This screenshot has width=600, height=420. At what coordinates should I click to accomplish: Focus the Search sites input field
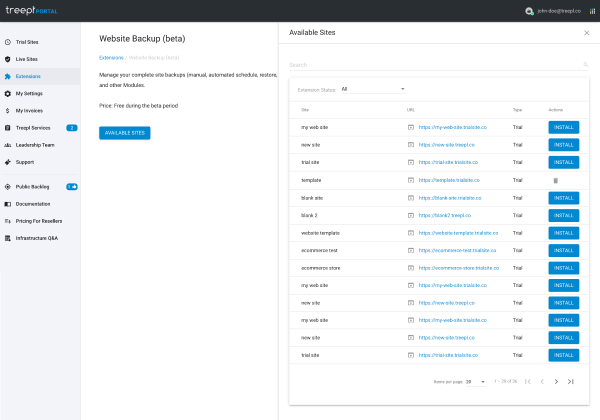pyautogui.click(x=430, y=65)
